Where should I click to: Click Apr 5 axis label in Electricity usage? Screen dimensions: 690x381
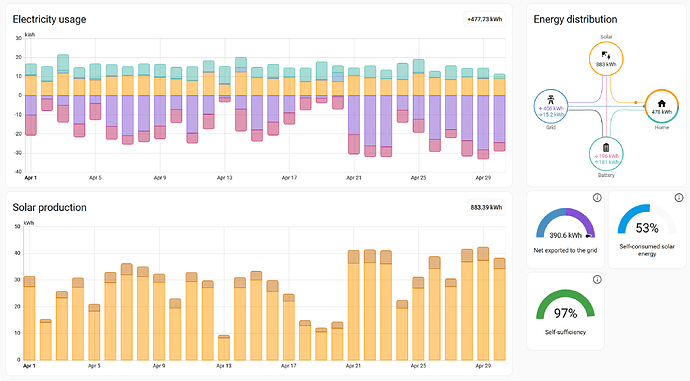coord(95,178)
